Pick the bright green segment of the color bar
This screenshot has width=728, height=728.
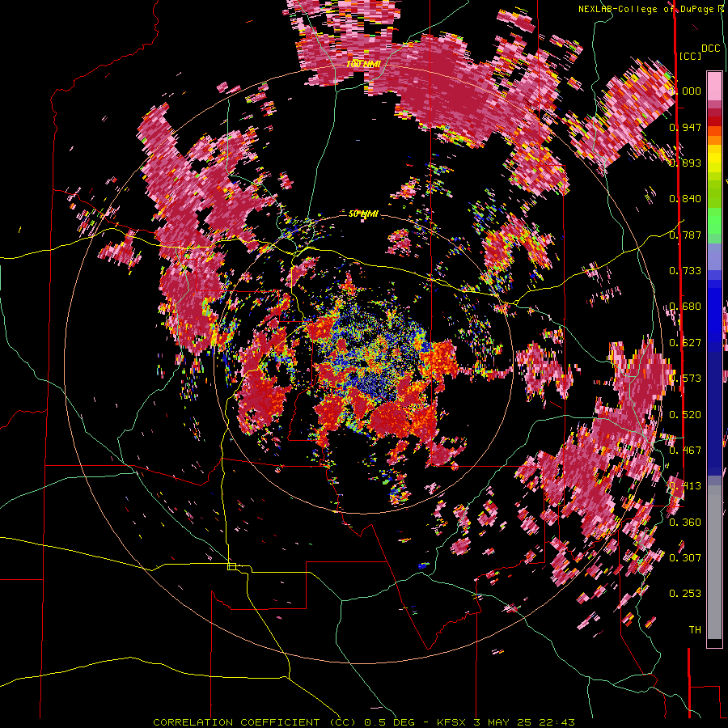point(714,221)
